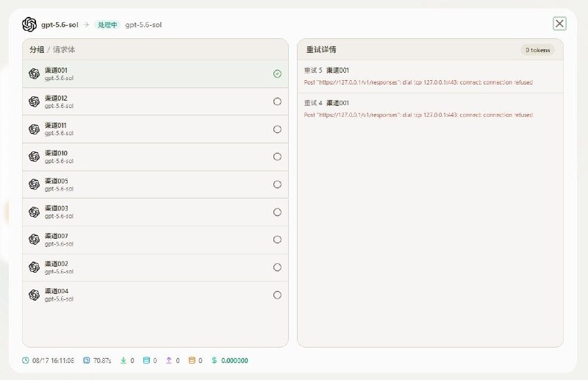Viewport: 588px width, 380px height.
Task: Select the radio button for 渠道003
Action: coord(277,212)
